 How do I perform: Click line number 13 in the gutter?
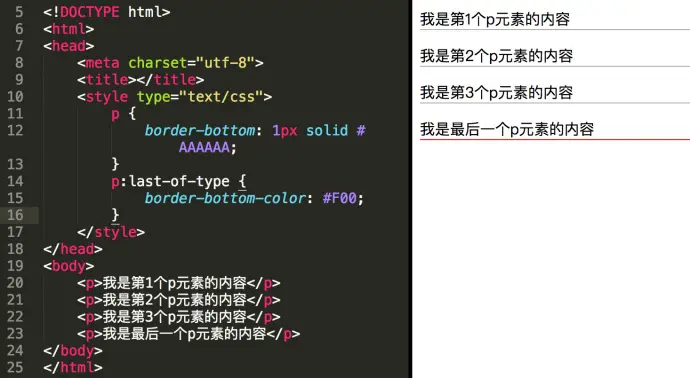click(15, 165)
